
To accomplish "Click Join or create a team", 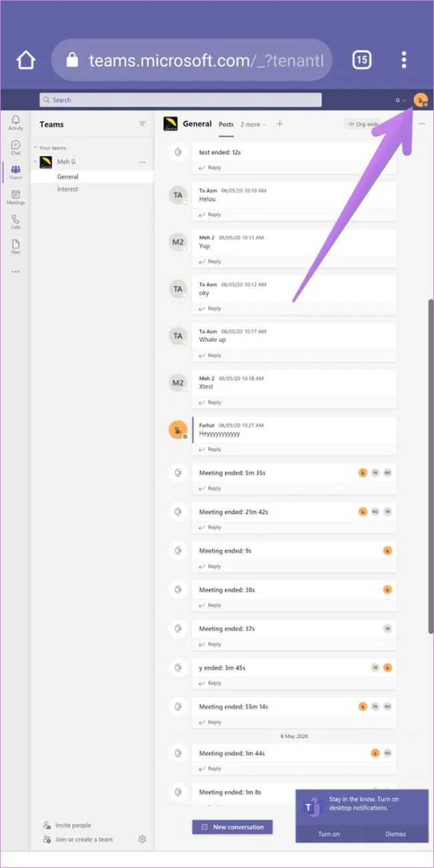I will click(x=77, y=839).
